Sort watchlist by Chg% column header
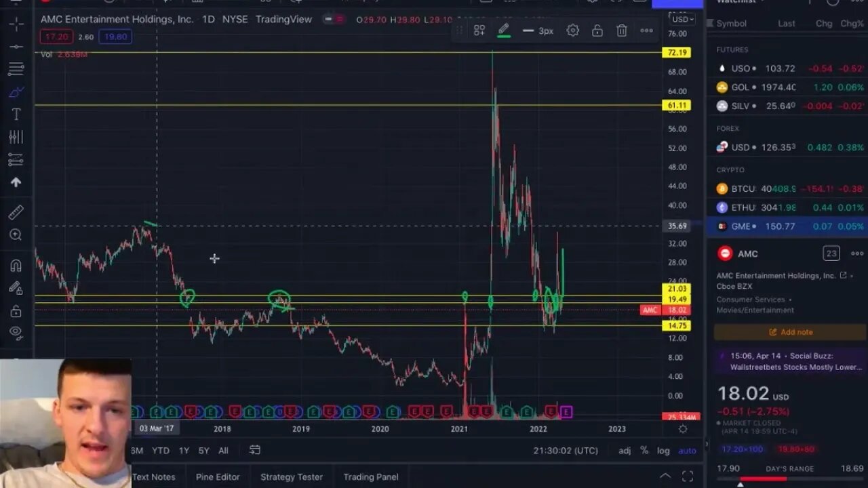The height and width of the screenshot is (488, 868). 852,23
